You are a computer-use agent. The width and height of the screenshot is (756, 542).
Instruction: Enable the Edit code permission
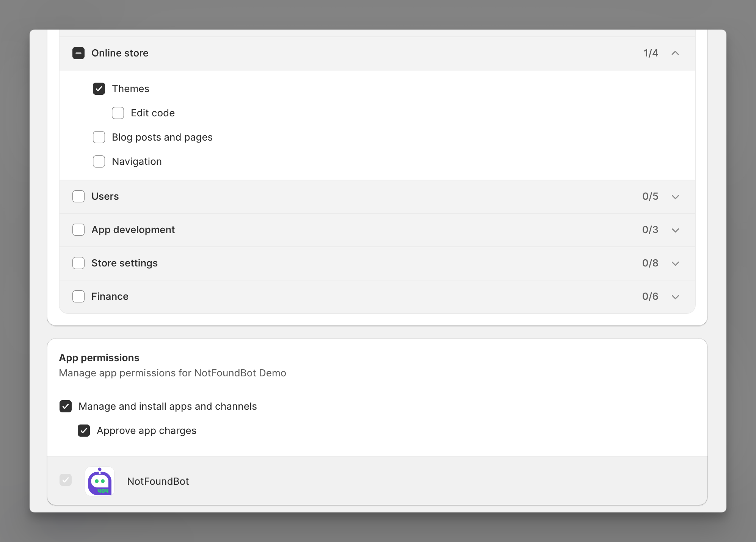[118, 113]
